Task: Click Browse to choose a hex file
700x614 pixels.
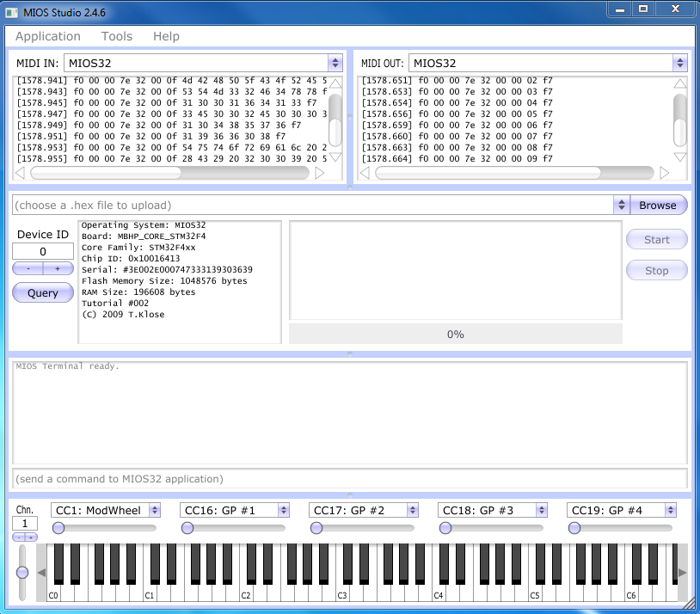Action: (658, 206)
